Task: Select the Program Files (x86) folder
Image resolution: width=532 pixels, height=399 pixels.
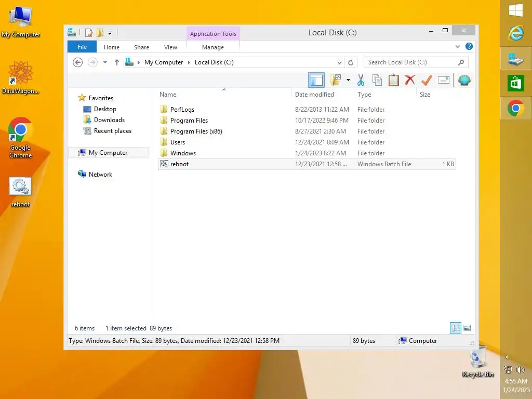Action: [x=307, y=131]
